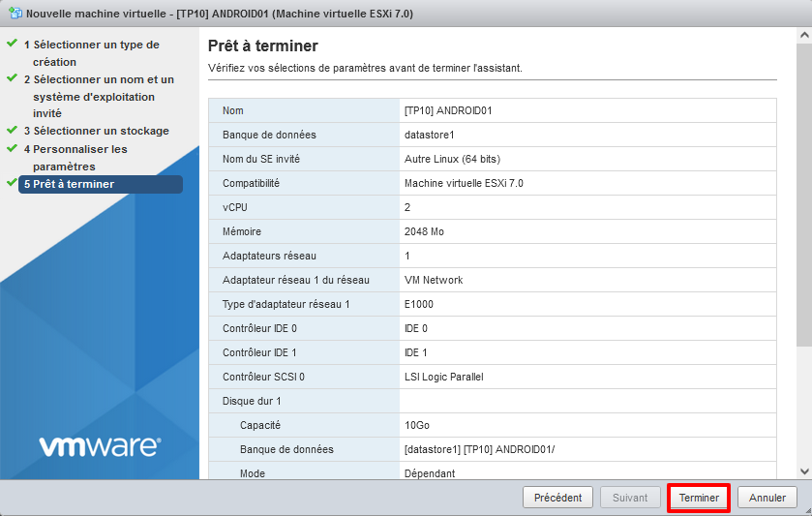Click the green checkmark beside step 2
Screen dimensions: 812x516
pos(12,78)
